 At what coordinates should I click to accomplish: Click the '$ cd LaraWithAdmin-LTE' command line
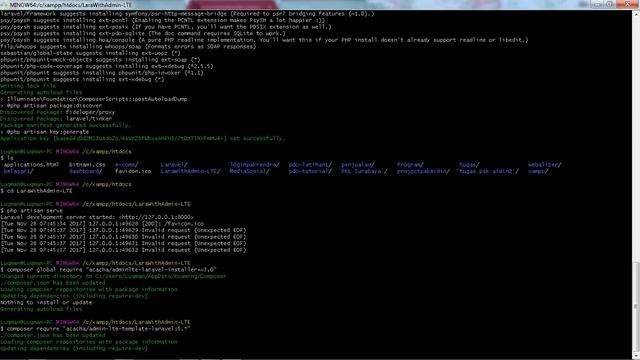coord(36,191)
